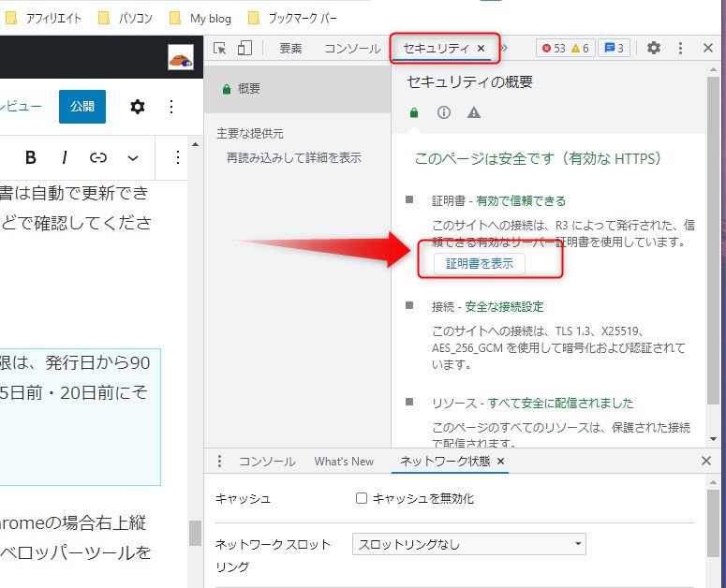
Task: Click the error count 53 badge
Action: pyautogui.click(x=554, y=48)
